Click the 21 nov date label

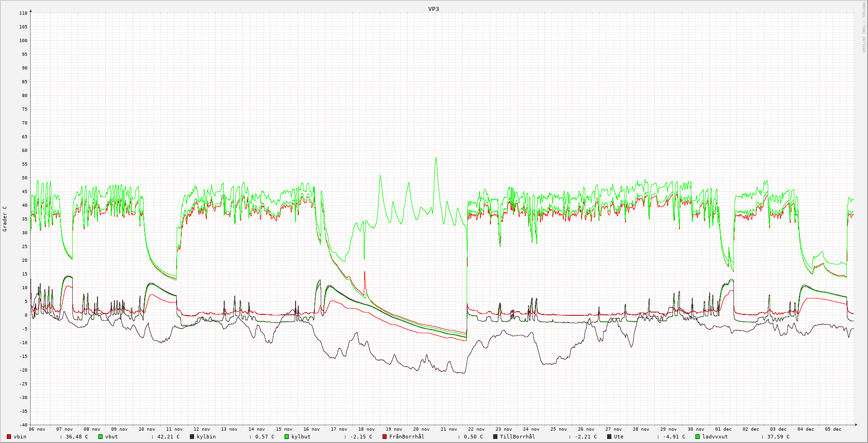click(449, 429)
